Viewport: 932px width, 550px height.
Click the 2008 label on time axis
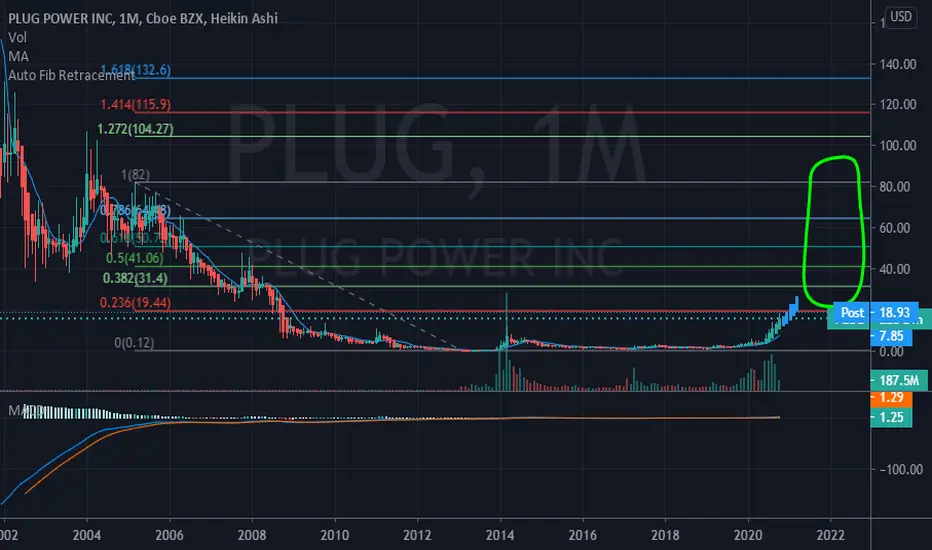point(252,536)
